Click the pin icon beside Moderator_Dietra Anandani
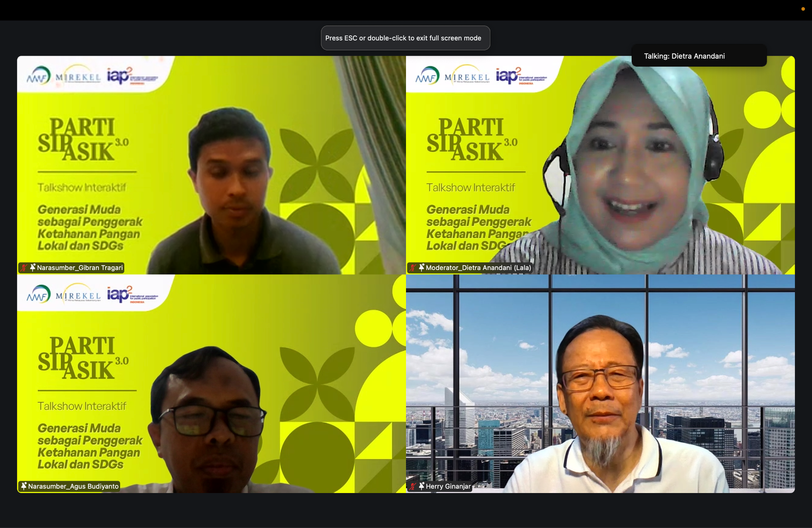 point(421,268)
